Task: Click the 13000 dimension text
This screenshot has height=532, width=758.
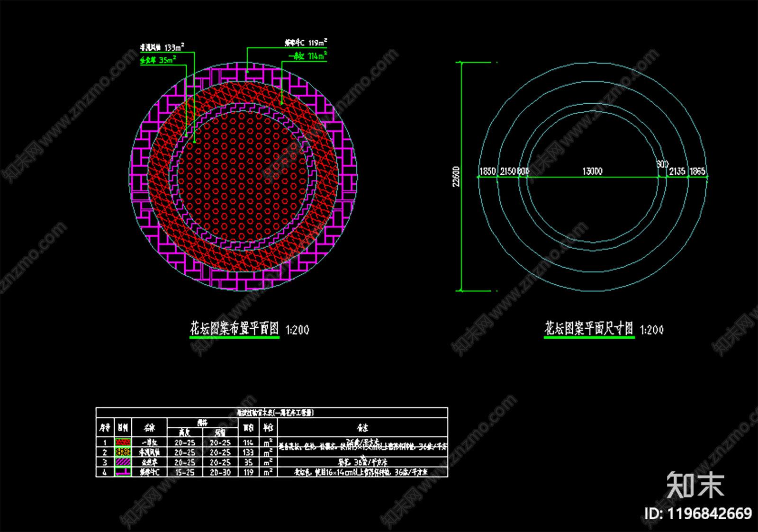Action: tap(592, 171)
